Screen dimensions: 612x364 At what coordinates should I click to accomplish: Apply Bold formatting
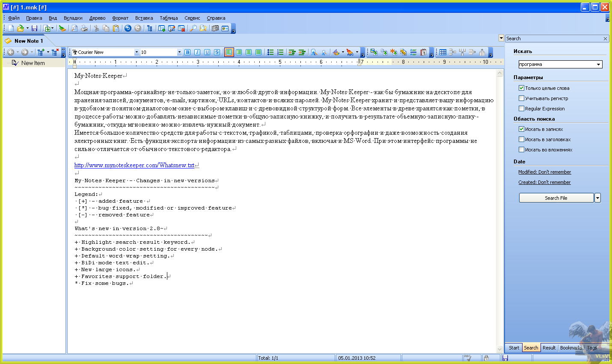click(x=187, y=52)
